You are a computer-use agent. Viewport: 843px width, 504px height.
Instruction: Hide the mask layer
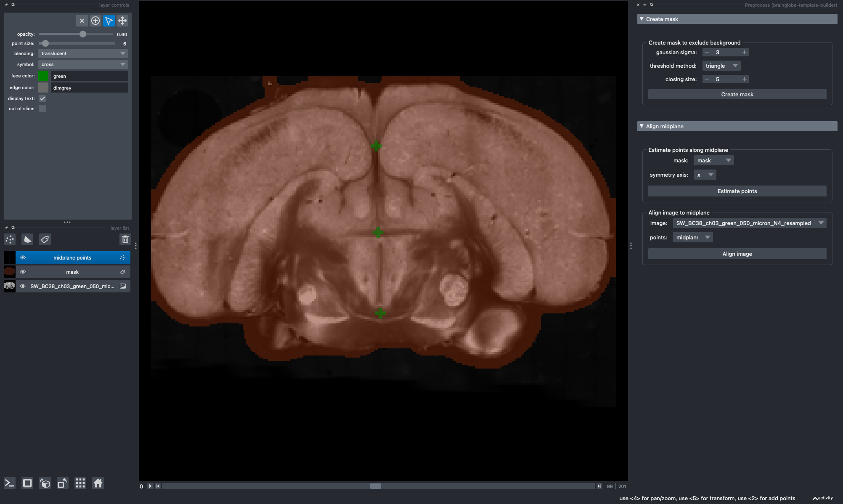pos(23,272)
